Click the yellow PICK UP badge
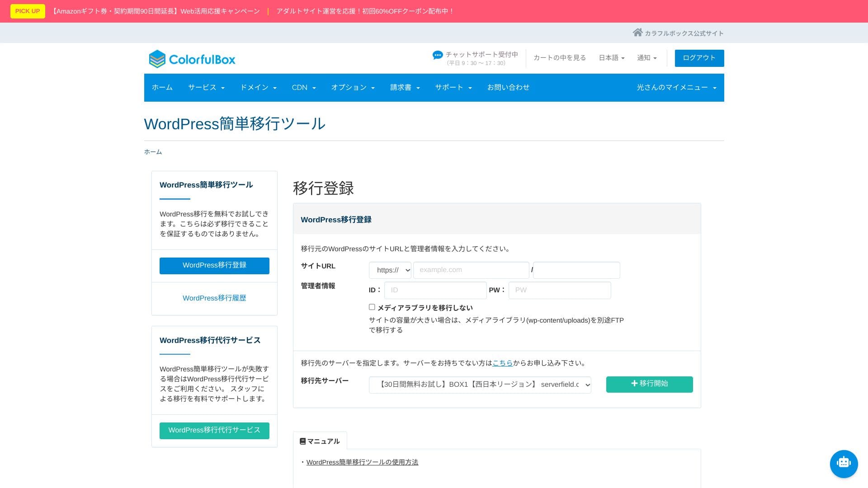 (28, 11)
